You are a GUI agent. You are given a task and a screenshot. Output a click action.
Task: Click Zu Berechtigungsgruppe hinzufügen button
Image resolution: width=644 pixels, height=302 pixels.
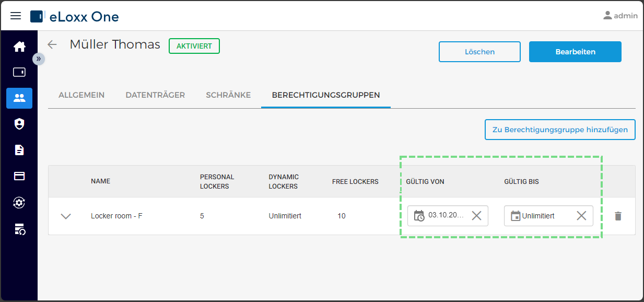click(x=560, y=130)
